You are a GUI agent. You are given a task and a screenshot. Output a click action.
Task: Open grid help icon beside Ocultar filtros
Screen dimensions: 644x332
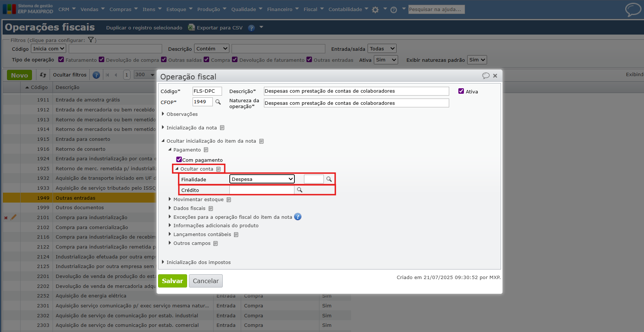[x=96, y=75]
